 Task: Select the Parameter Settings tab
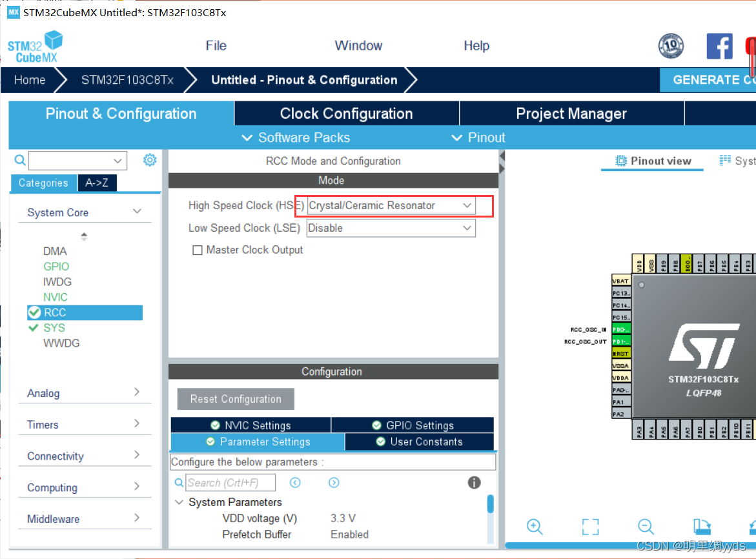coord(258,442)
